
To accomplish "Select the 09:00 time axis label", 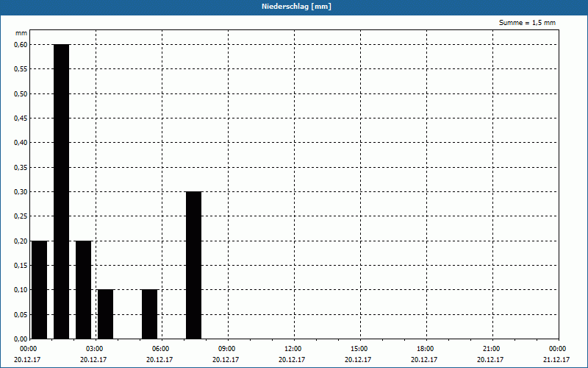I will [228, 349].
